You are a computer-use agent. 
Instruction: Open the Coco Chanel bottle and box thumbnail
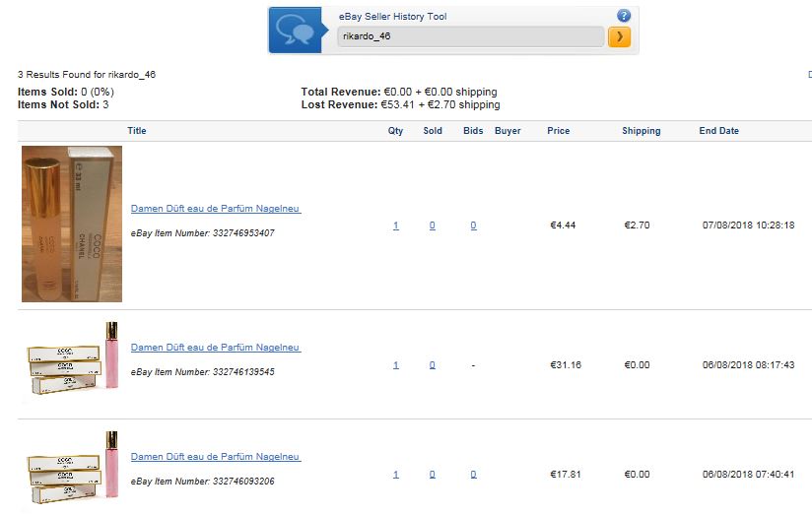(x=72, y=224)
